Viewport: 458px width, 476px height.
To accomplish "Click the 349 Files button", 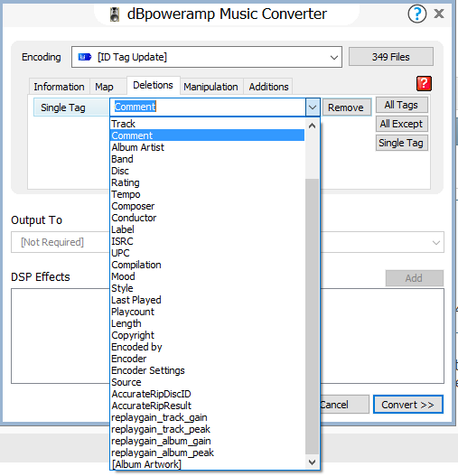I will click(391, 57).
